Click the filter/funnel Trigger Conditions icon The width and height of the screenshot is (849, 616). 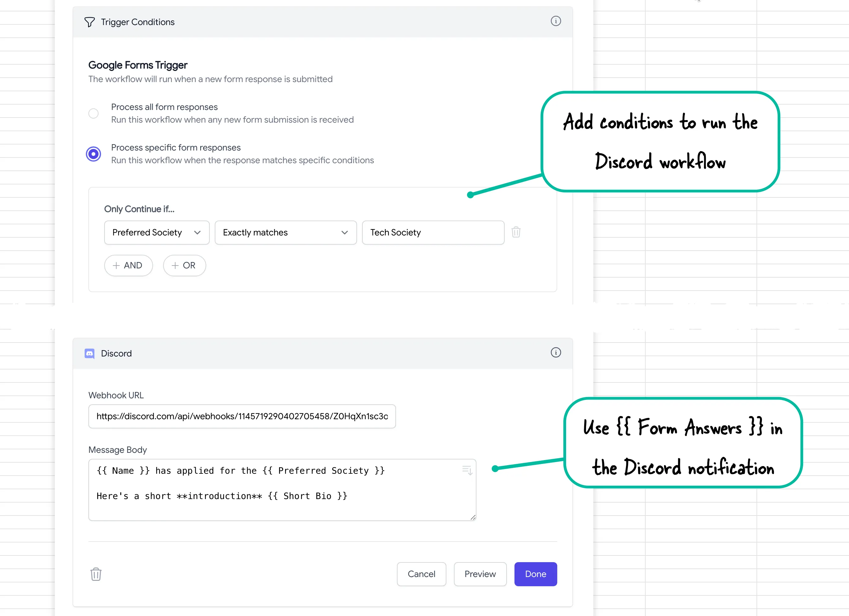pos(90,22)
